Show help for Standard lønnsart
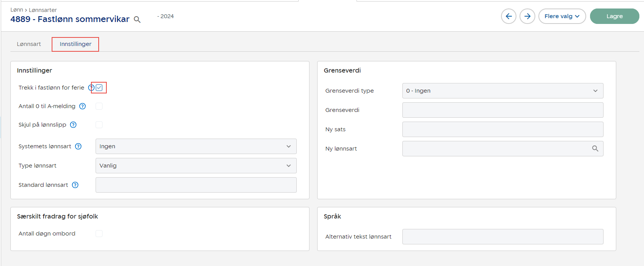 (75, 185)
